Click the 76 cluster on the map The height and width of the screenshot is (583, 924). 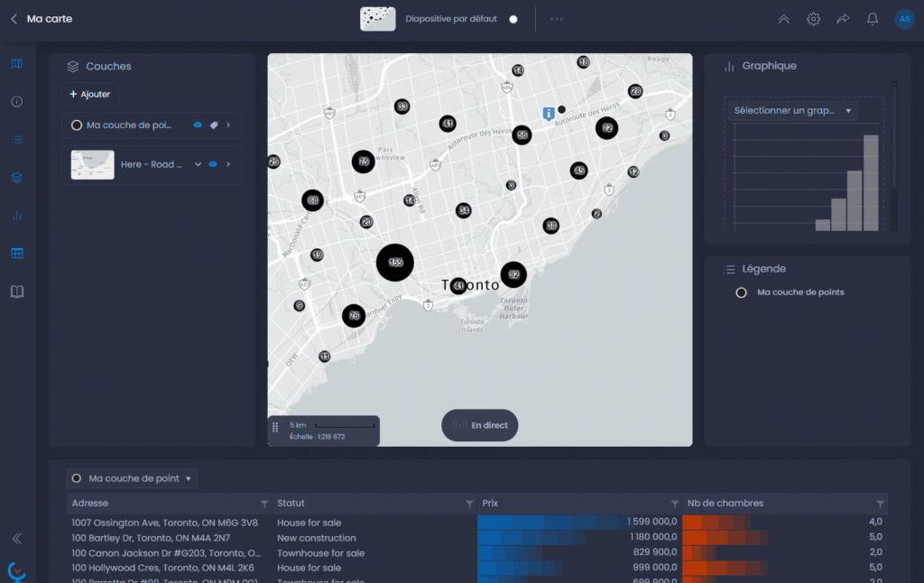pos(354,316)
